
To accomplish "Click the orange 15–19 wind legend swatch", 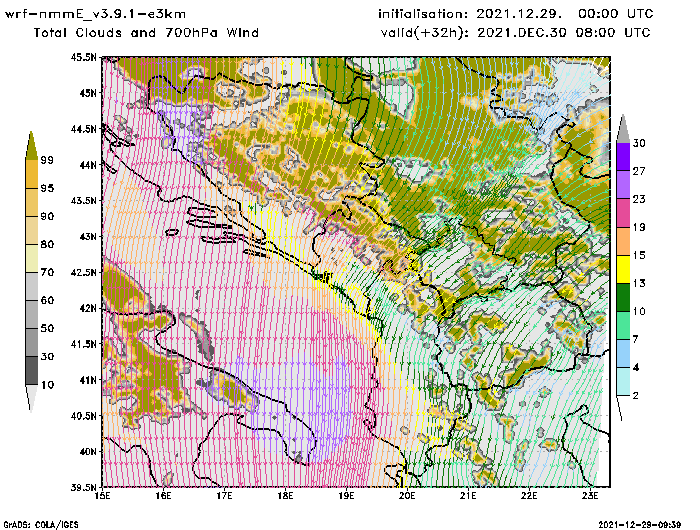I will click(623, 241).
